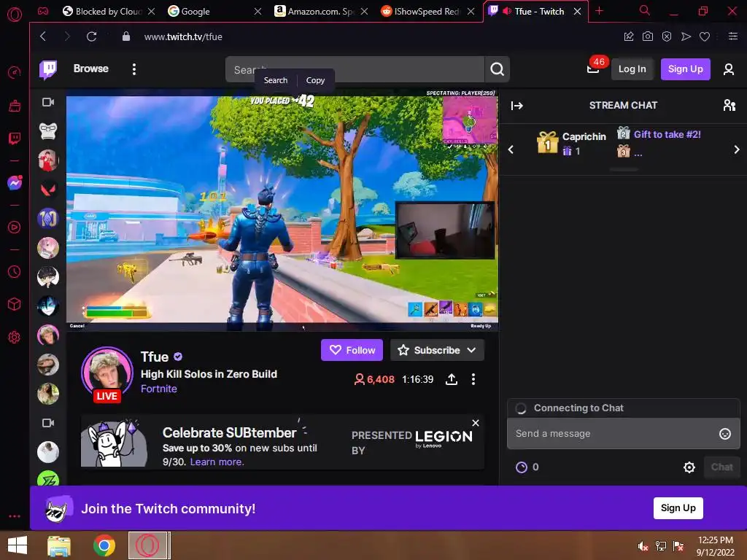Open Tfue's profile avatar
The width and height of the screenshot is (747, 560).
tap(107, 373)
